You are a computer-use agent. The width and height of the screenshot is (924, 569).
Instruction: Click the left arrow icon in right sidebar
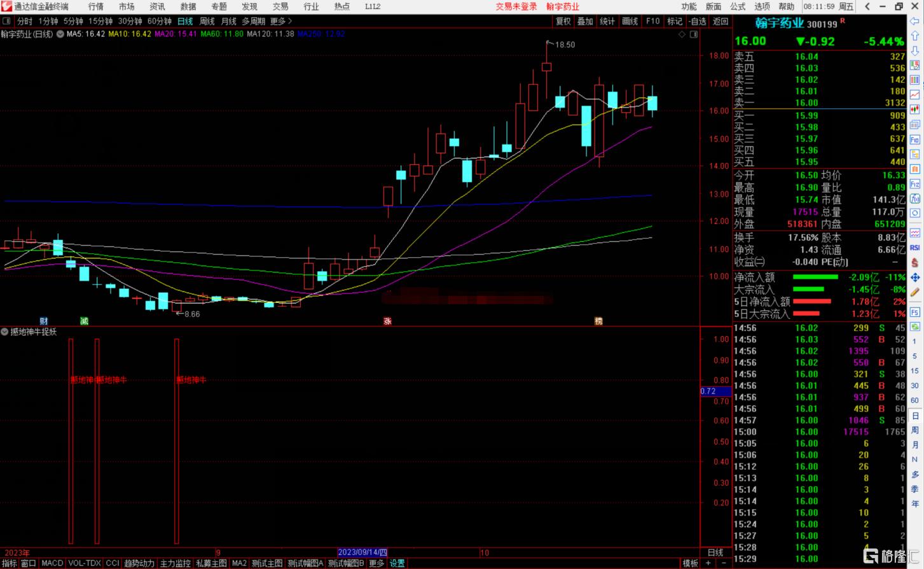coord(915,21)
